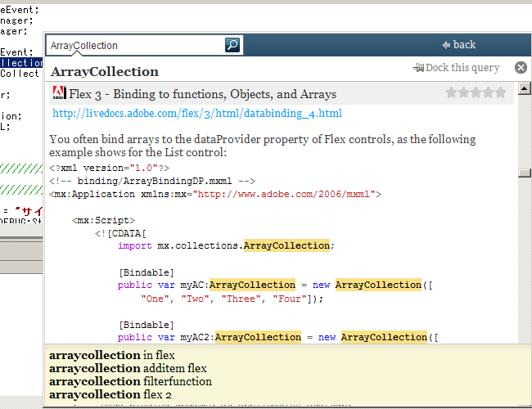Click the highlighted line in the code editor behind
532x409 pixels.
[x=21, y=63]
